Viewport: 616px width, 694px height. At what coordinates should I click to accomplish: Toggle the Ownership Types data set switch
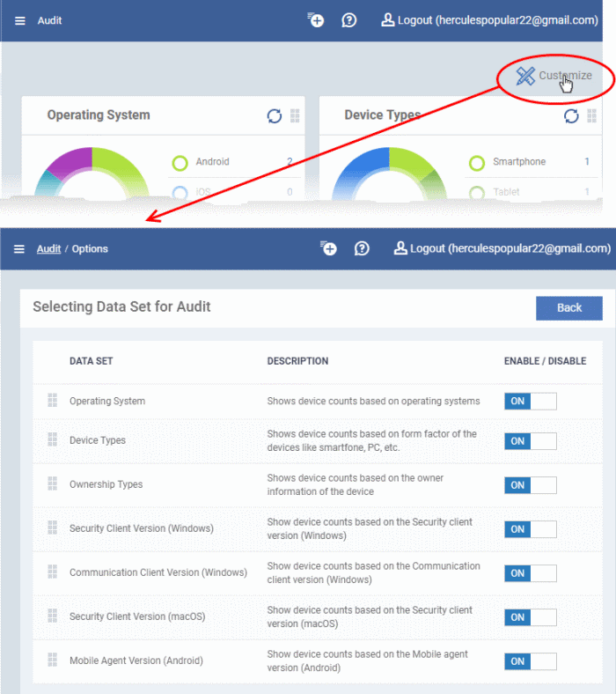(531, 485)
